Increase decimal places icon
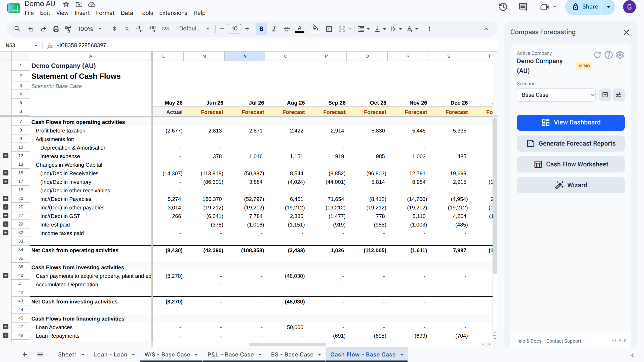 [x=152, y=29]
